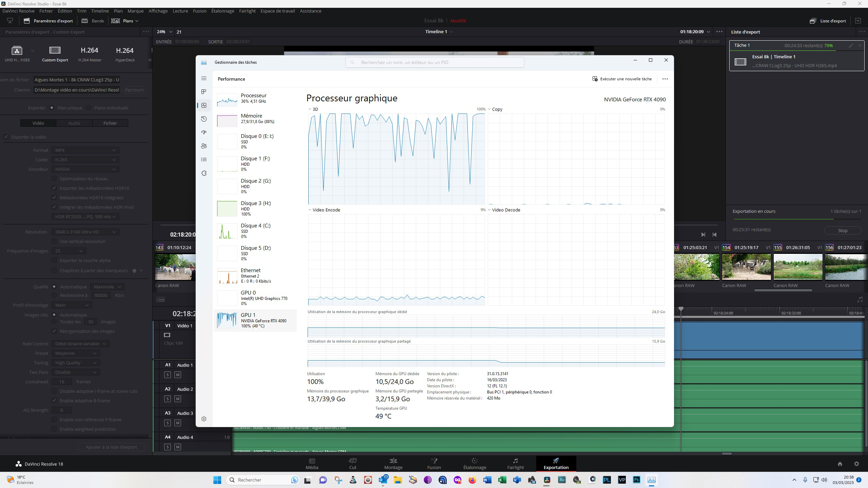Screen dimensions: 868x488
Task: Open Startup apps icon in Task Manager
Action: 204,133
